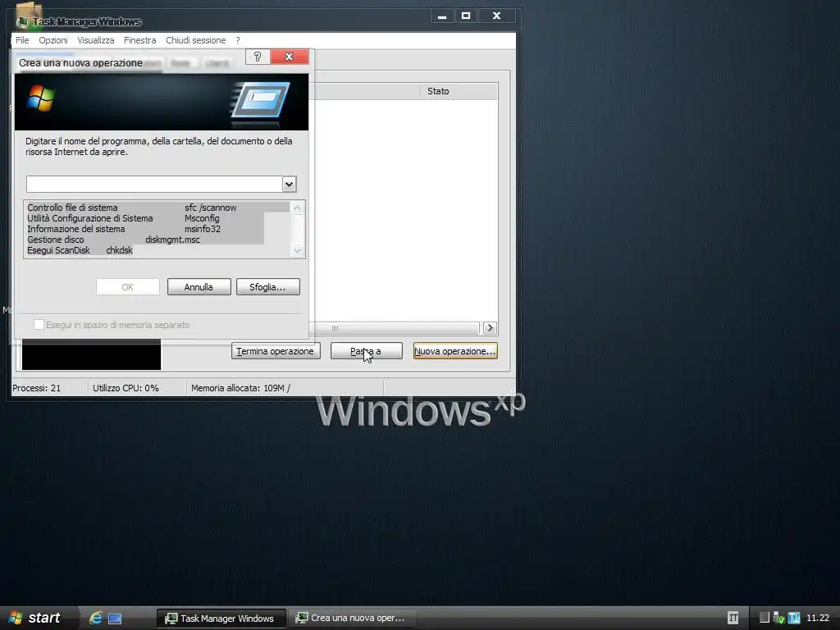The width and height of the screenshot is (840, 630).
Task: Click the program name input field
Action: click(154, 184)
